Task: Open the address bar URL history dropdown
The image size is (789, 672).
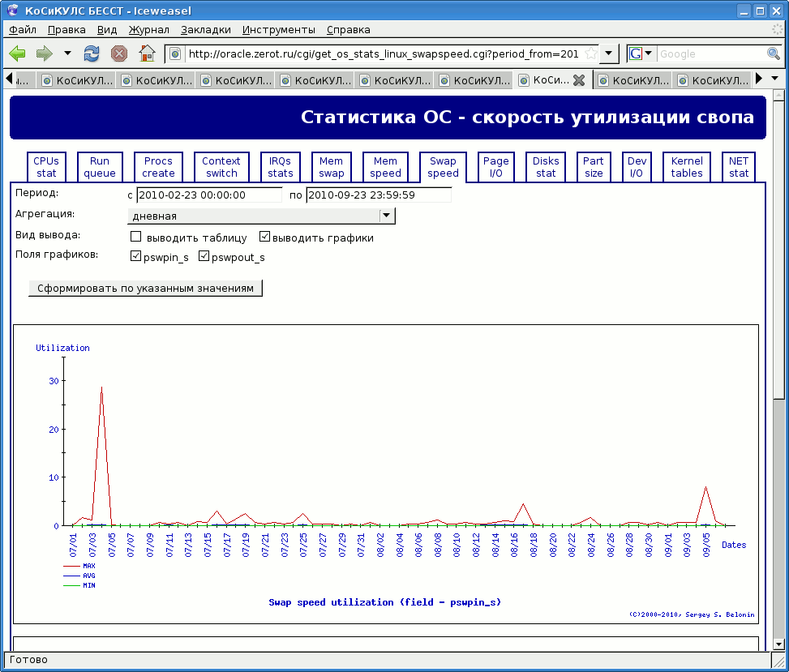Action: coord(609,54)
